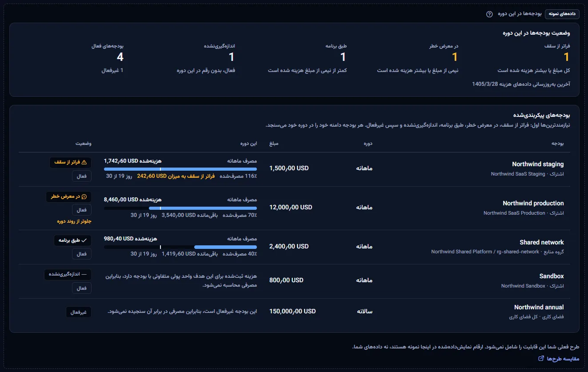This screenshot has height=372, width=588.
Task: Click the last cost data update date 1405/3/28
Action: click(x=484, y=84)
